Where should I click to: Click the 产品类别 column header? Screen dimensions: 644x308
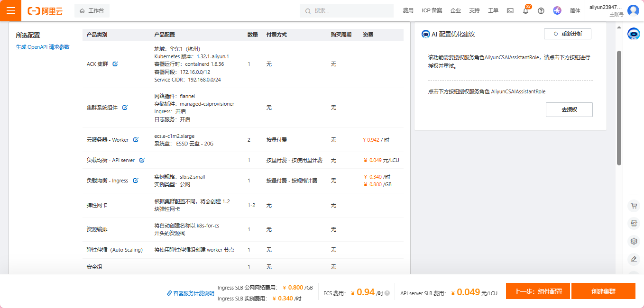tap(97, 35)
